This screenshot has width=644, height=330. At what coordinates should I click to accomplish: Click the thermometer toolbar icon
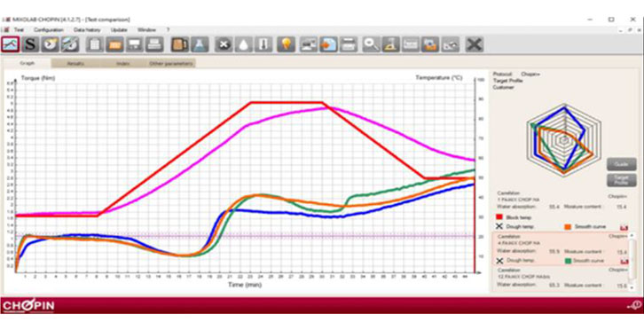[x=263, y=44]
